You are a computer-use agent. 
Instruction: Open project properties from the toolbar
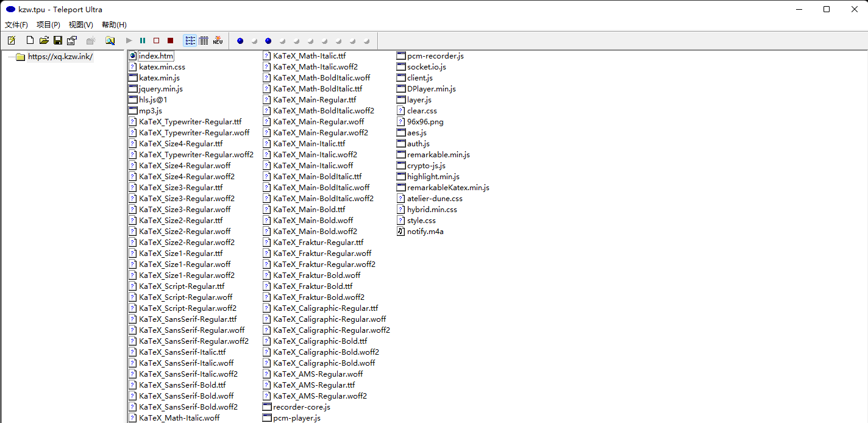point(72,41)
